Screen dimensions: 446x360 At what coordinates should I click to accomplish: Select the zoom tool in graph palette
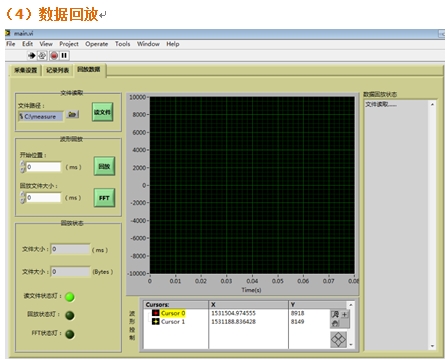click(x=335, y=314)
